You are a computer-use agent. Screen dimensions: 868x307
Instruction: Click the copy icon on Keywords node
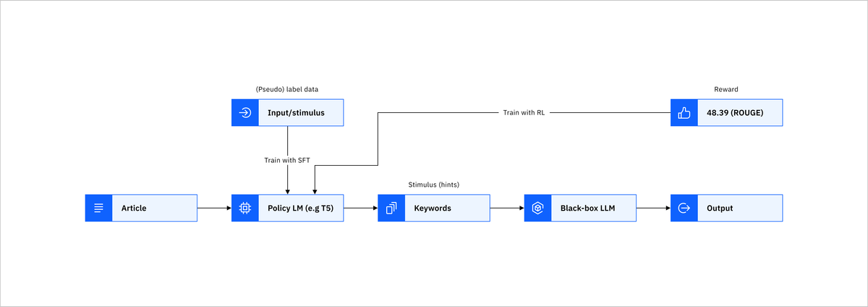(391, 208)
